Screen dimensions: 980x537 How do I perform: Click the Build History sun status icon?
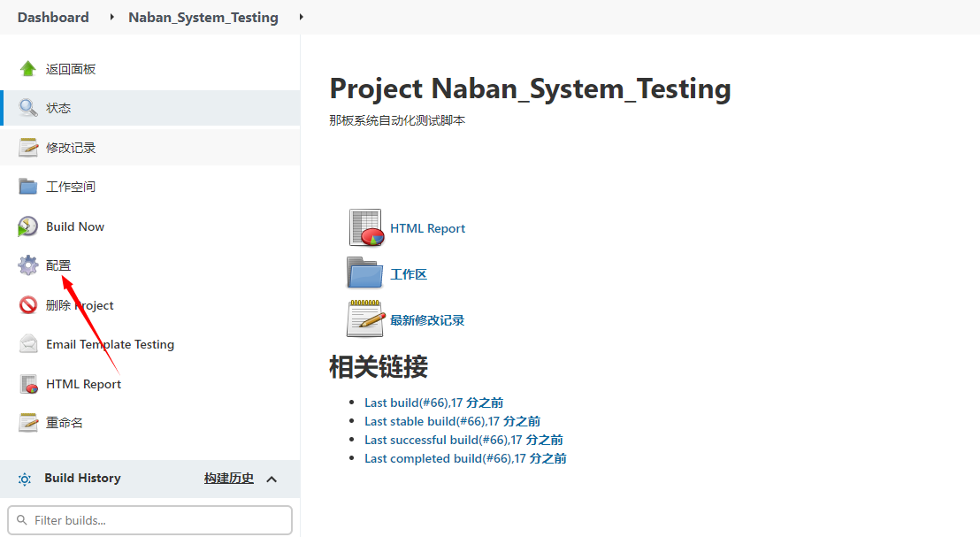coord(25,479)
